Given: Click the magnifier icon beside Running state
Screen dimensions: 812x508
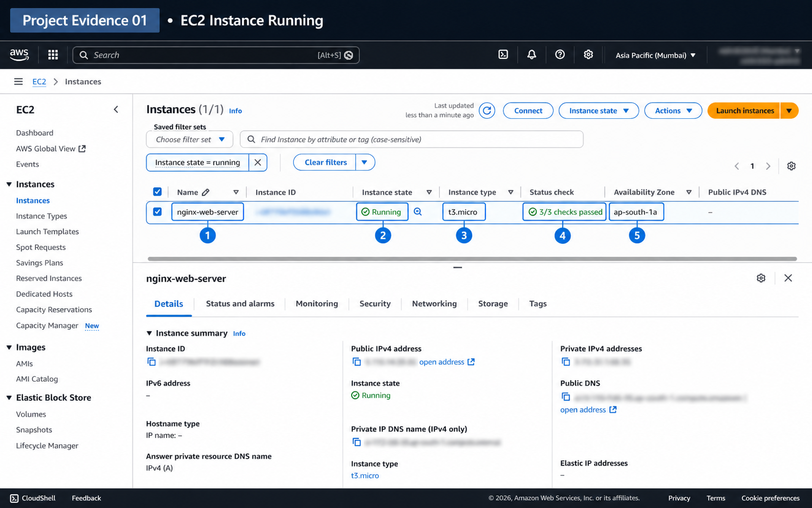Looking at the screenshot, I should click(x=418, y=211).
